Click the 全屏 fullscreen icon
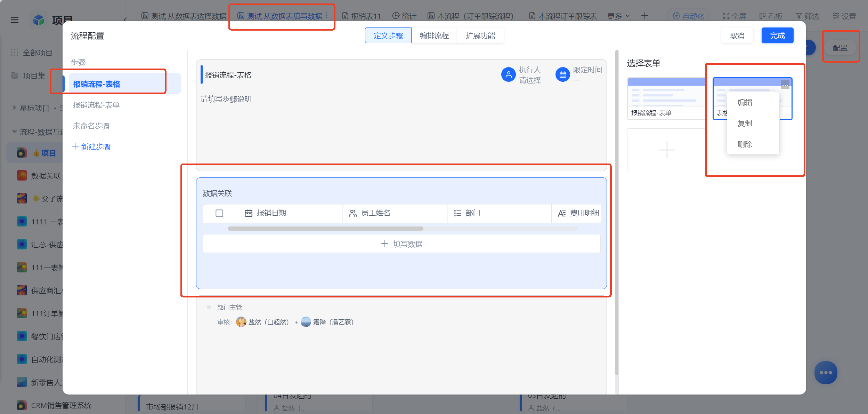 tap(726, 16)
